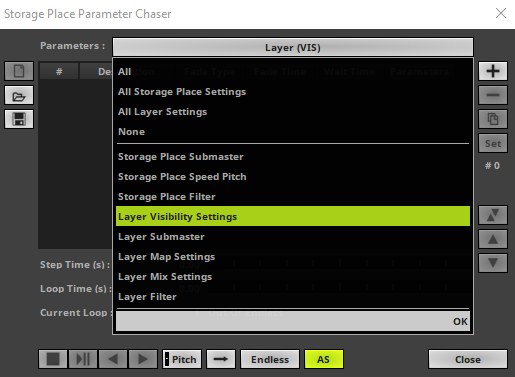Screen dimensions: 515x377
Task: Toggle the Endless loop mode
Action: point(270,359)
